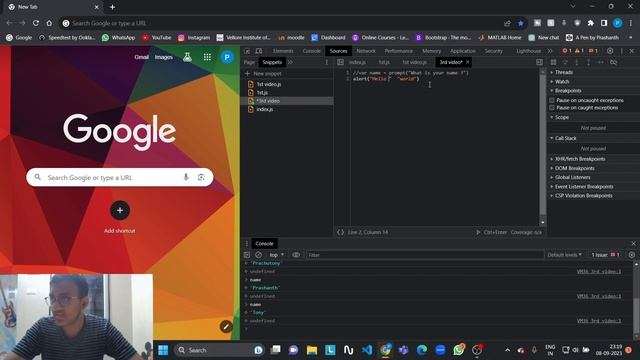Click the Chrome reload page icon
Screen dimensions: 640x360
click(x=36, y=23)
